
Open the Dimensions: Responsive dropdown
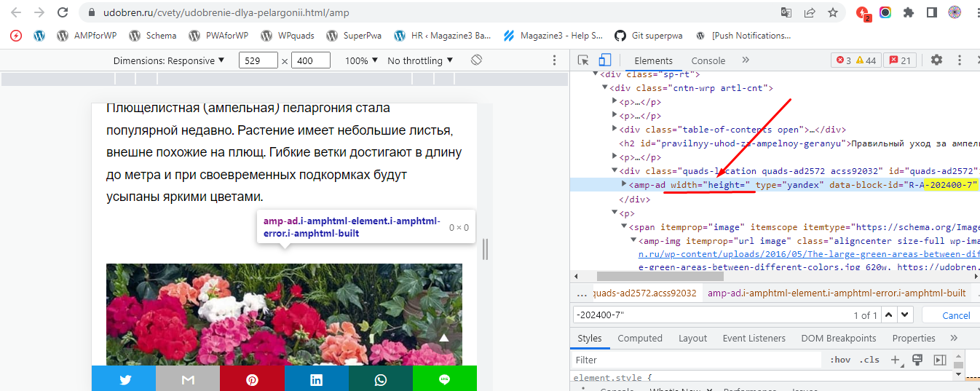[x=169, y=60]
